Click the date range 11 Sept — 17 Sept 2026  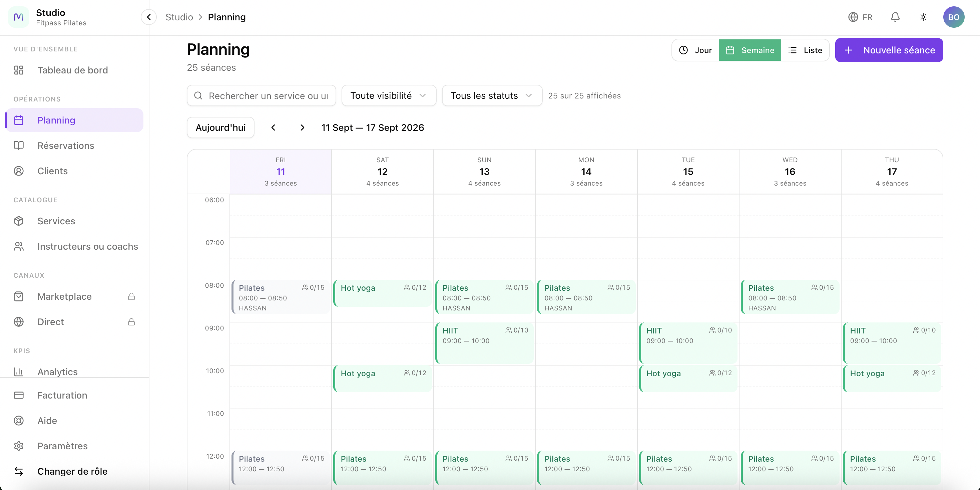[x=373, y=128]
